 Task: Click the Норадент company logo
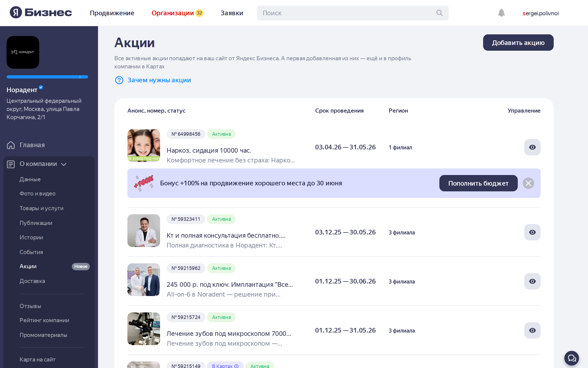coord(23,52)
